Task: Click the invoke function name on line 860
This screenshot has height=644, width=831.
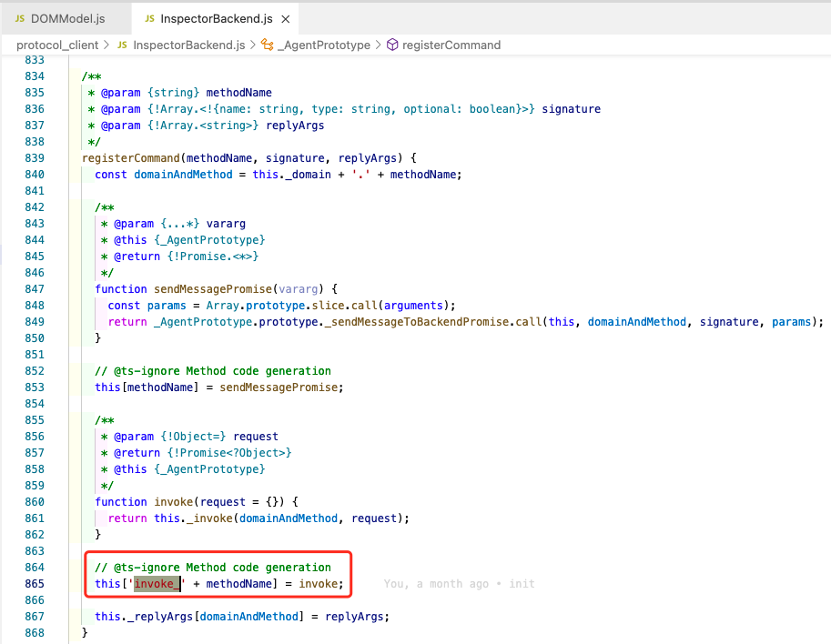Action: pyautogui.click(x=173, y=501)
